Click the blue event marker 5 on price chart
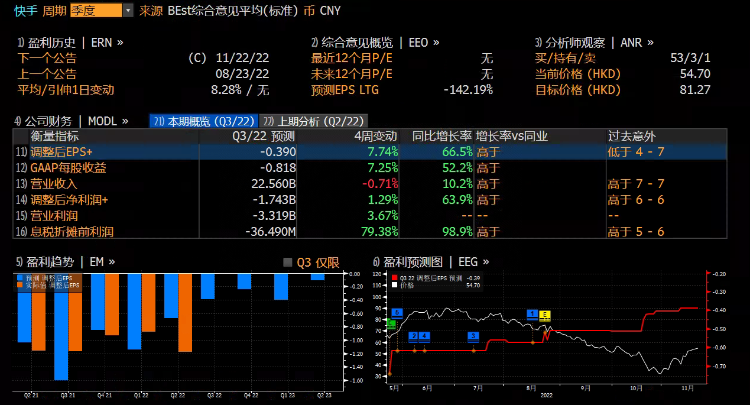Image resolution: width=750 pixels, height=405 pixels. click(x=397, y=313)
